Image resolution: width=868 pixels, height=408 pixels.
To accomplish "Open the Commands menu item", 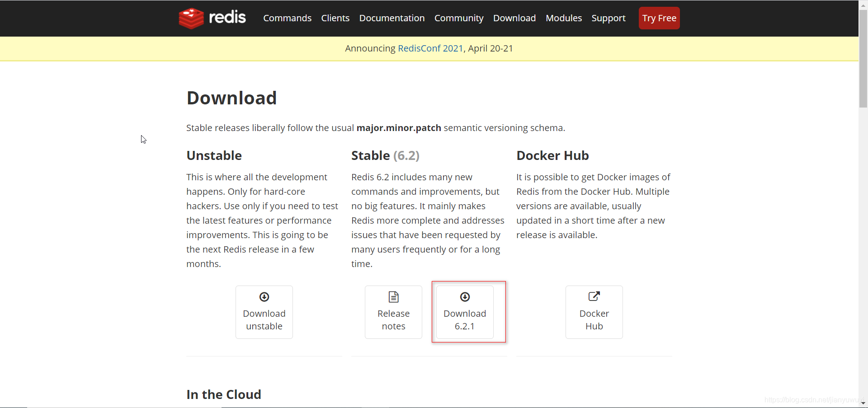I will [x=288, y=18].
